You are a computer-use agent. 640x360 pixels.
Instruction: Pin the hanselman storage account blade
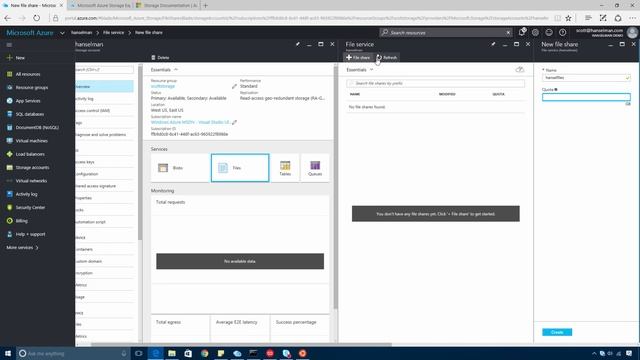298,44
